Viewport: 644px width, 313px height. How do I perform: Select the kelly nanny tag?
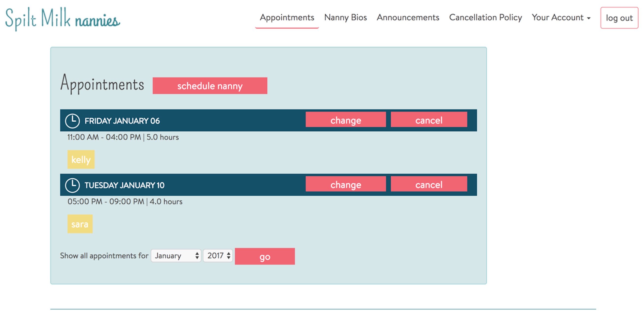click(81, 159)
